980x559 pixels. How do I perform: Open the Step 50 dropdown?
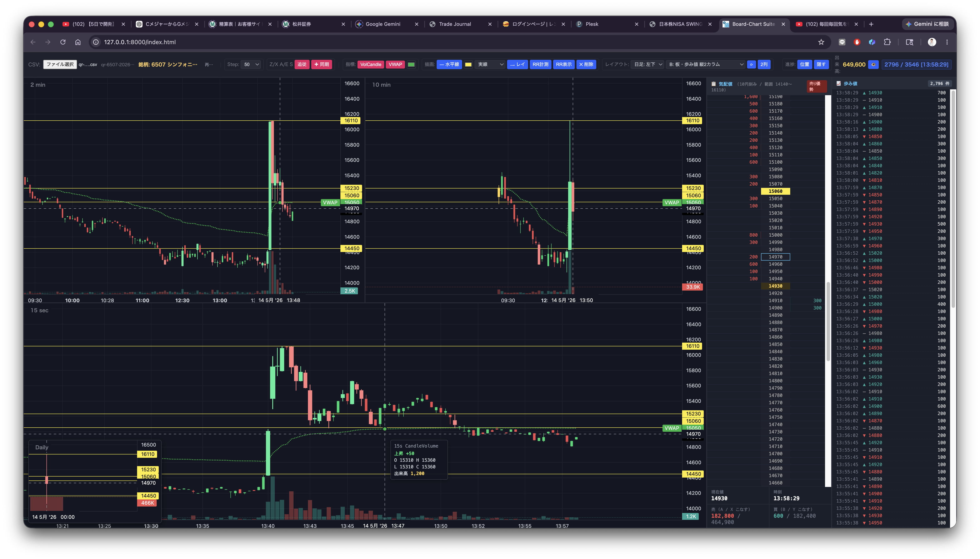click(251, 64)
